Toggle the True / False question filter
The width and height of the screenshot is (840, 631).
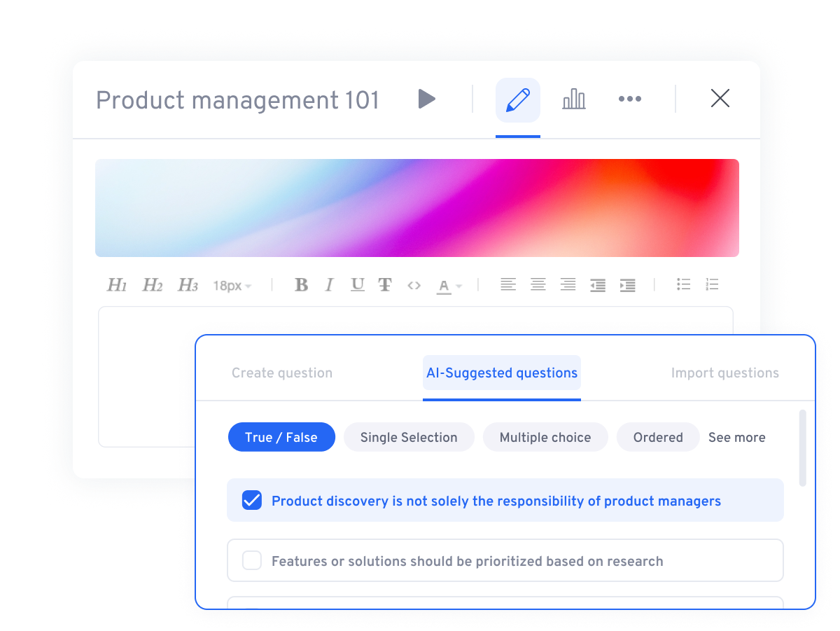(281, 437)
